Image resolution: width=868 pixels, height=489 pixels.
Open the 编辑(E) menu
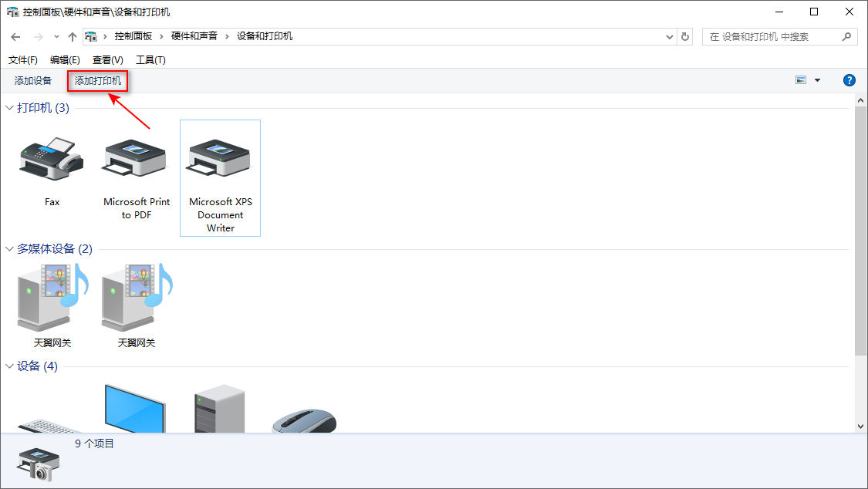tap(65, 59)
